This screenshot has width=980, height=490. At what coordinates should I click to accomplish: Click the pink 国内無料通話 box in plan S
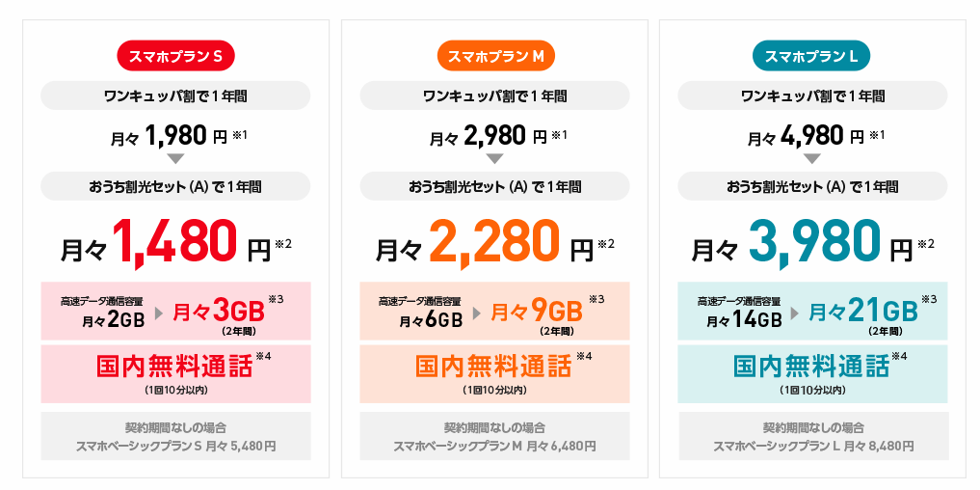pyautogui.click(x=175, y=373)
